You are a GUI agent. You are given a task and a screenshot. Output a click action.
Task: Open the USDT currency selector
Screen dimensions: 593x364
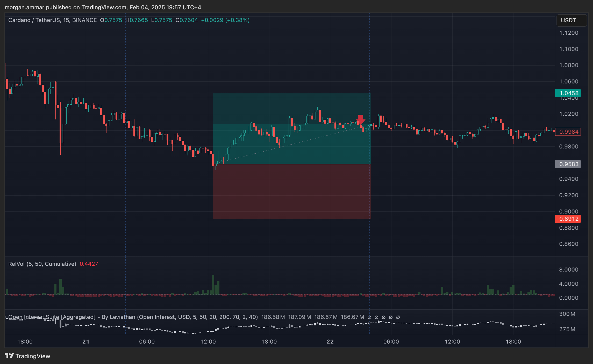(x=571, y=20)
